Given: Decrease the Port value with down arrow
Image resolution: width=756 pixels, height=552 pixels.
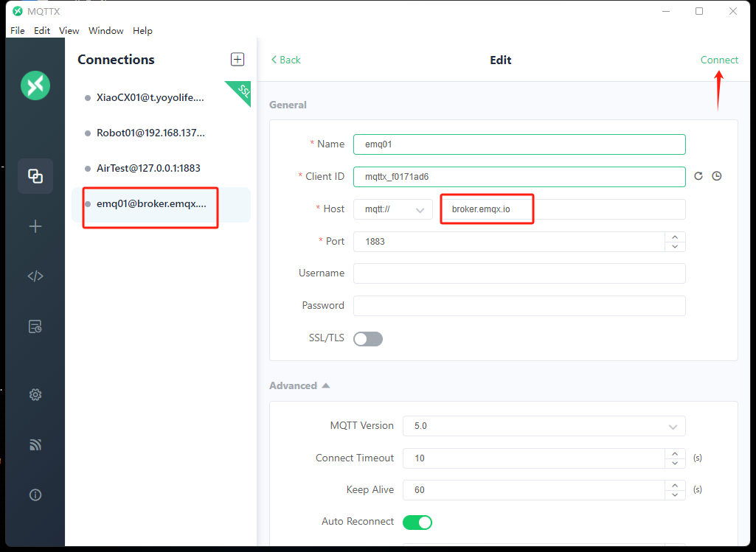Looking at the screenshot, I should click(x=675, y=247).
